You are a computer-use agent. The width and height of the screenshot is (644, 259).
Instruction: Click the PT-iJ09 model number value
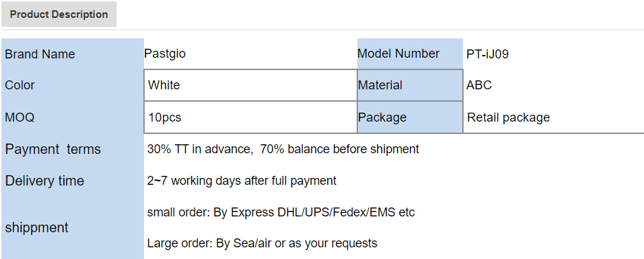(488, 54)
